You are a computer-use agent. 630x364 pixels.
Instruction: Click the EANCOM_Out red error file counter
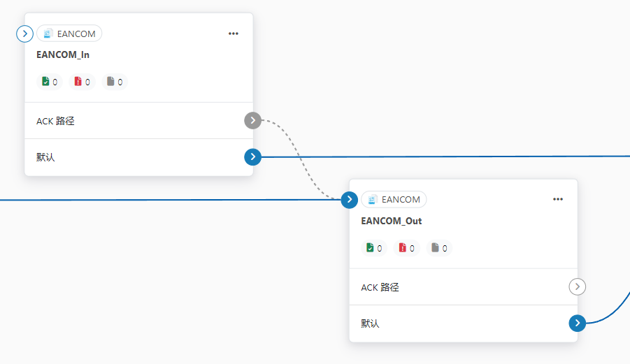click(406, 248)
